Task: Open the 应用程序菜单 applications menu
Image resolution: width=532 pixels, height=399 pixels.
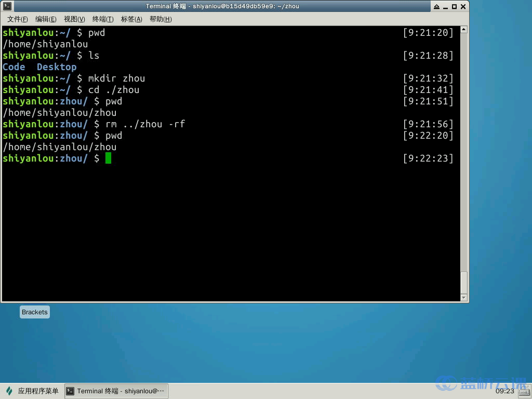Action: (x=32, y=391)
